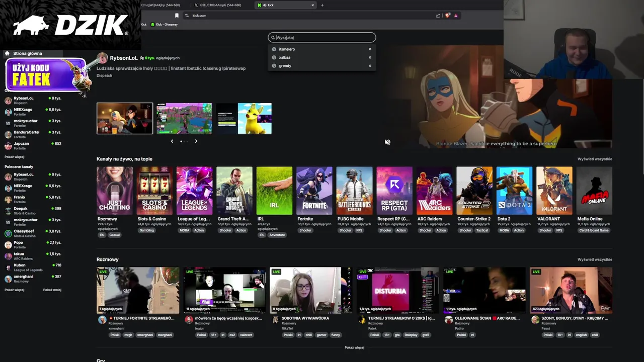This screenshot has width=644, height=362.
Task: Click the Wyszukaj search input field
Action: [x=322, y=37]
